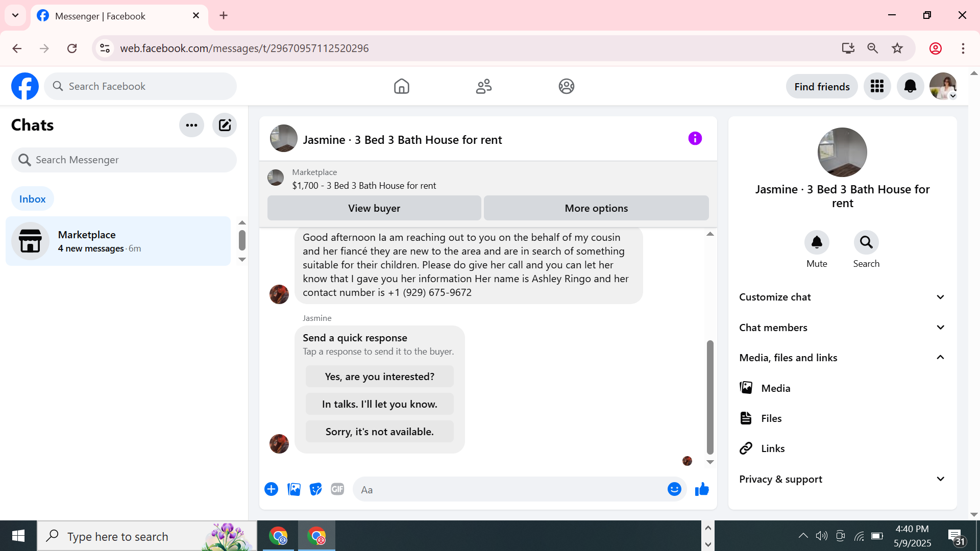Open the Friends tab in top navigation
980x551 pixels.
[483, 86]
